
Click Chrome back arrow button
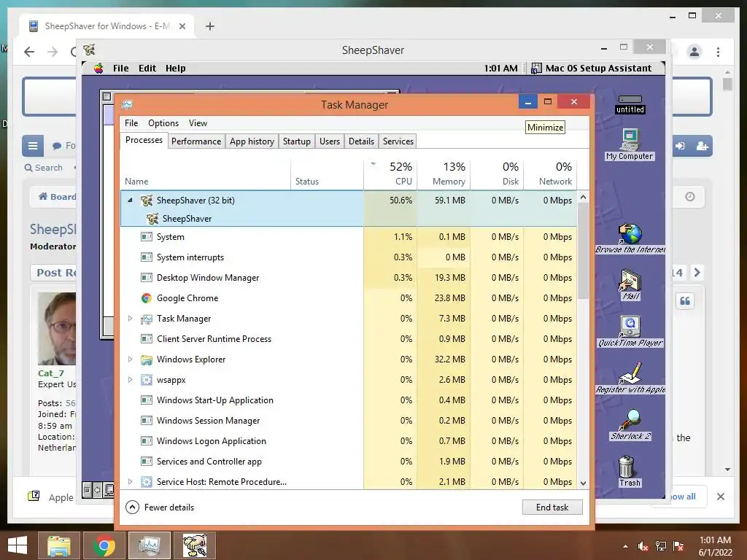(x=29, y=52)
